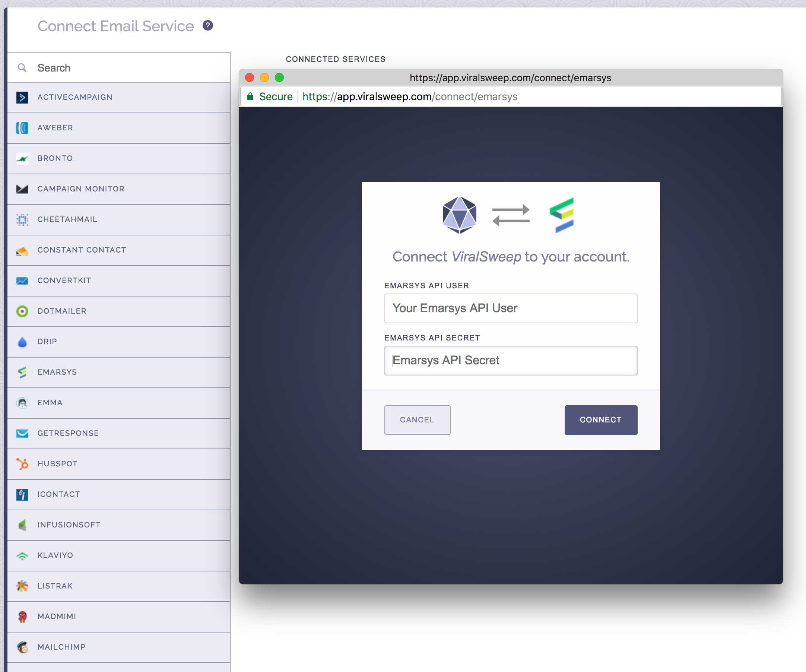806x672 pixels.
Task: Click the Dotmailer circle icon
Action: coord(22,311)
